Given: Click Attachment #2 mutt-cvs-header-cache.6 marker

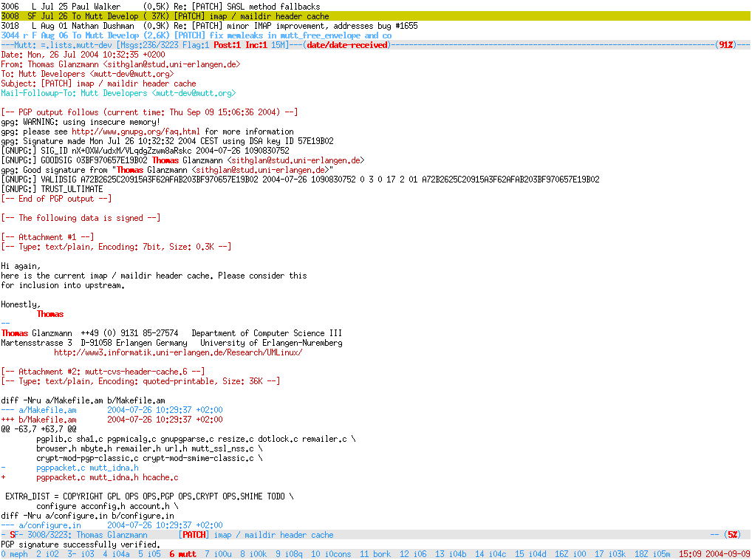Looking at the screenshot, I should pyautogui.click(x=103, y=372).
